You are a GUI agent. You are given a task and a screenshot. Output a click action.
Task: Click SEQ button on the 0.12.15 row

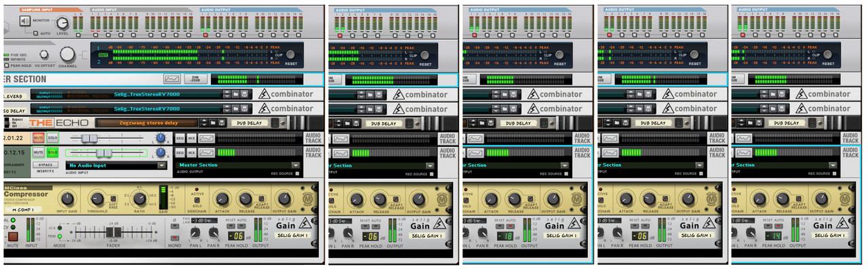pyautogui.click(x=180, y=152)
